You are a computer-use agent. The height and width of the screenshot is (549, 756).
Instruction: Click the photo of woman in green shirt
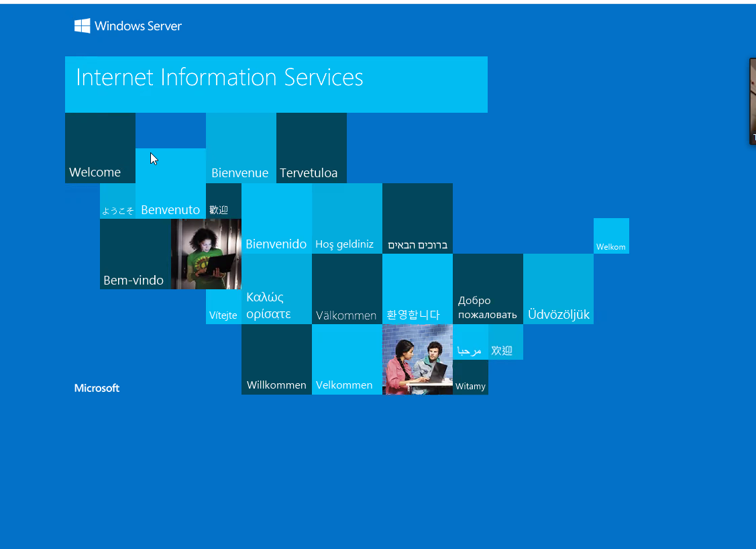(206, 254)
